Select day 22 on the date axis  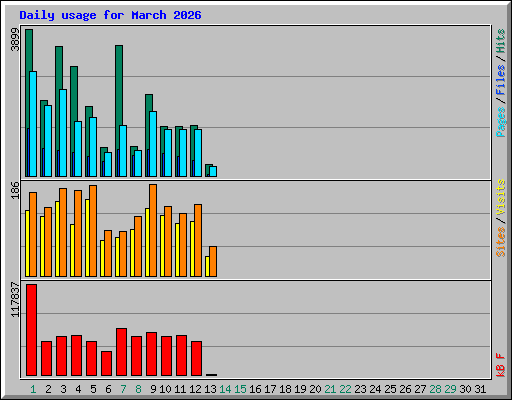[345, 389]
